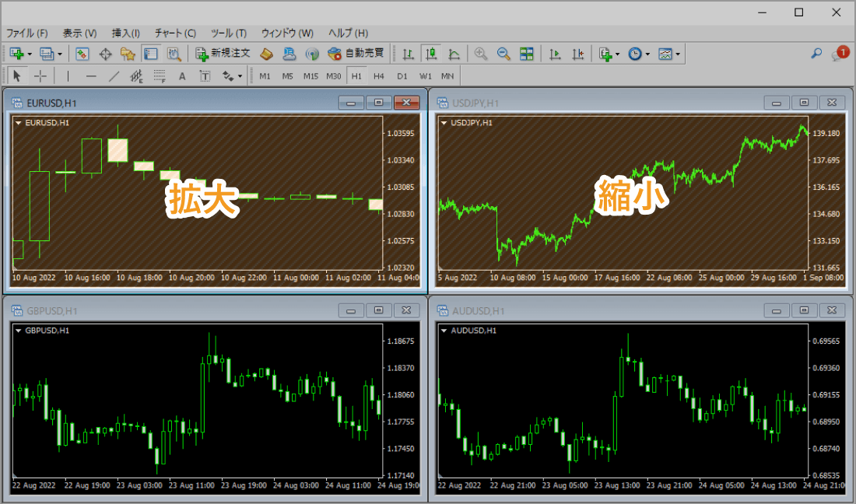The height and width of the screenshot is (504, 856).
Task: Select the H4 timeframe button
Action: (379, 76)
